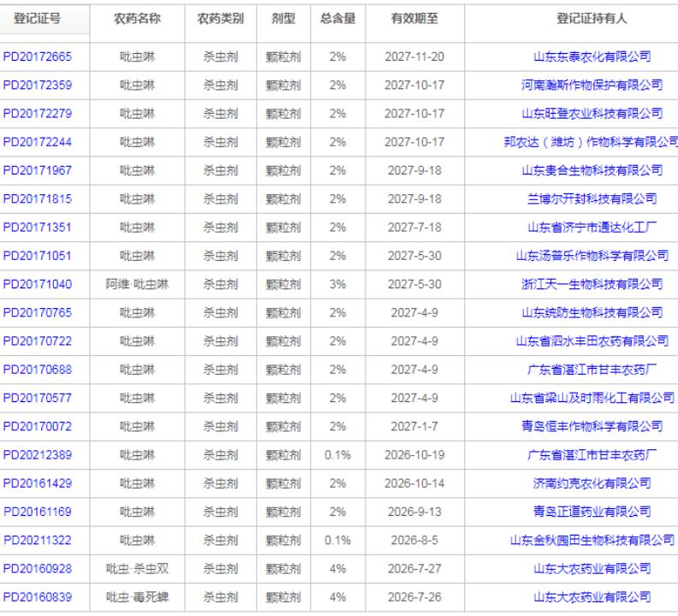
Task: Open registration PD20161429 link
Action: click(x=37, y=483)
